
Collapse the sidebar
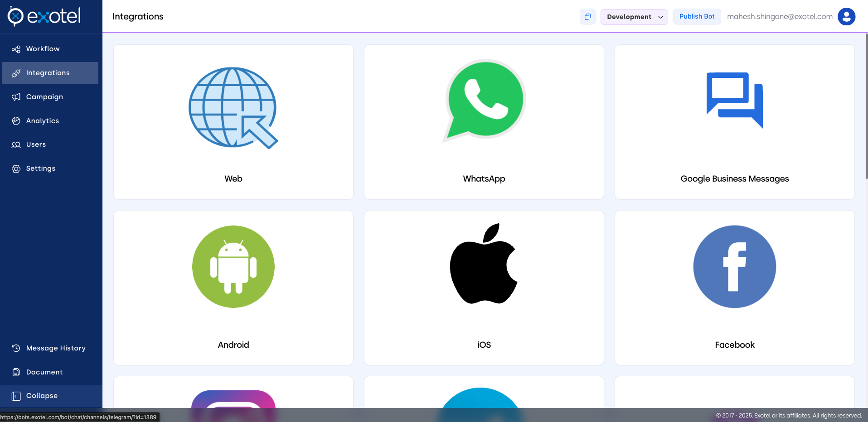pos(51,396)
